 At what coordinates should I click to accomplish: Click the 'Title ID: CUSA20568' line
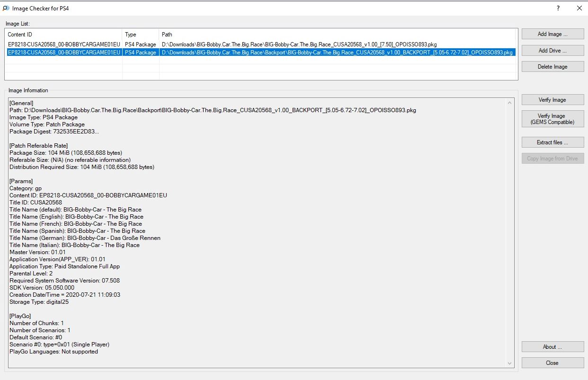point(36,203)
